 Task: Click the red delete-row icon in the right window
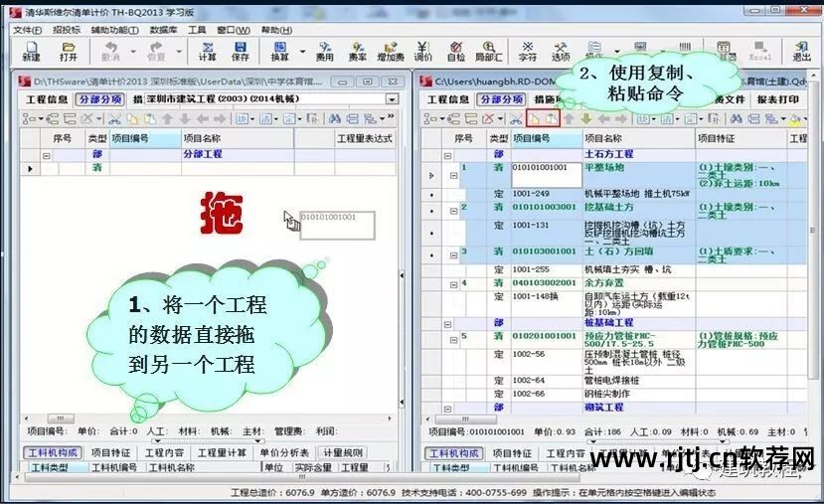489,119
